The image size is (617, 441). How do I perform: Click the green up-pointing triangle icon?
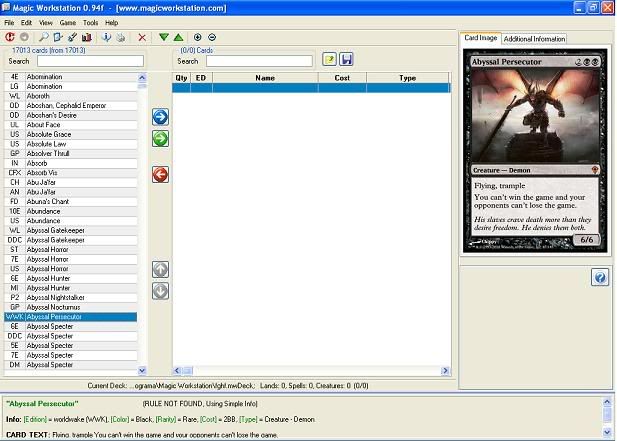[x=179, y=37]
